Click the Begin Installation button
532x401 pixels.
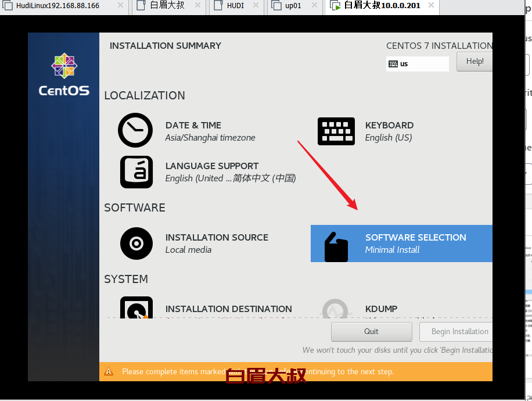pos(456,332)
